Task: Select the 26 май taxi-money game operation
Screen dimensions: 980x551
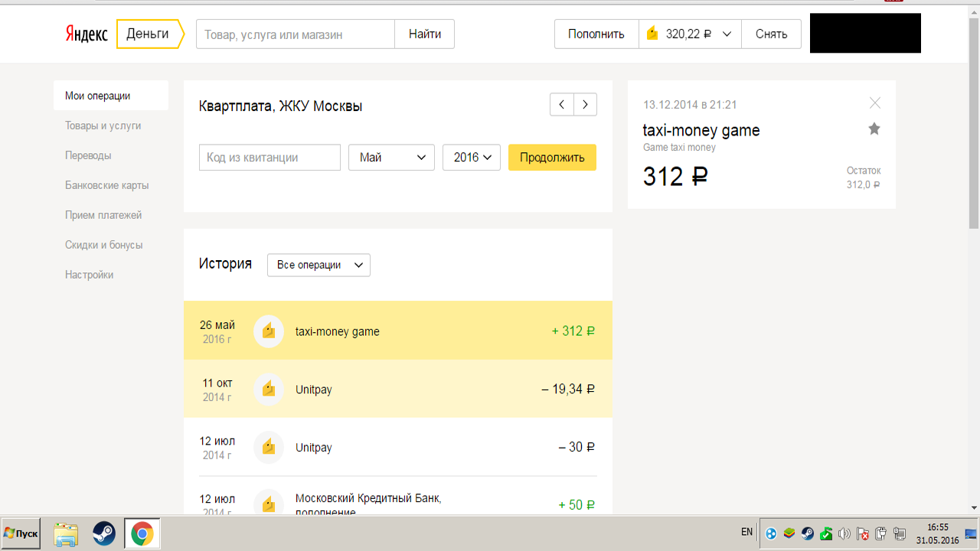Action: 398,331
